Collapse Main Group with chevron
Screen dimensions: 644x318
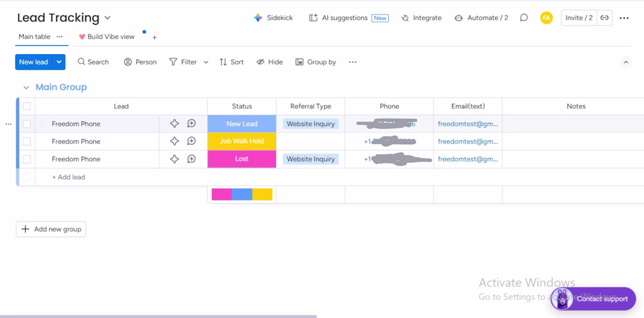26,87
